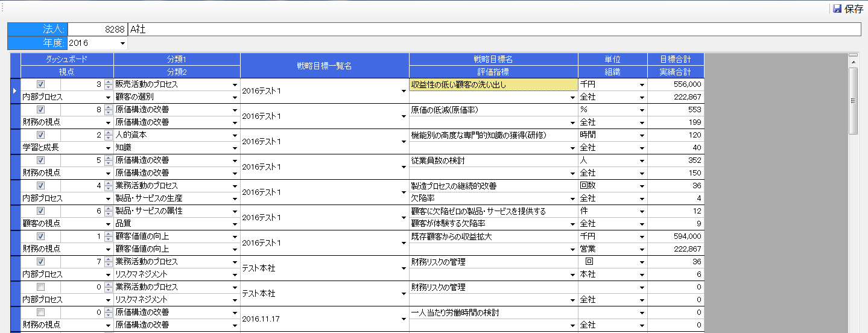Expand the 欠陥率 評価指標 dropdown

pos(572,198)
